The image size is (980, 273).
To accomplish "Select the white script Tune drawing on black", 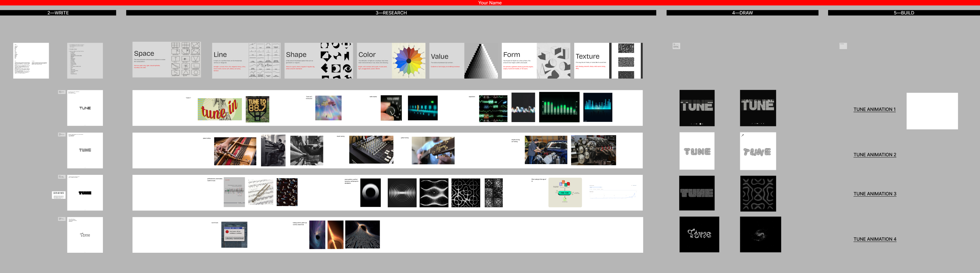I will coord(699,234).
